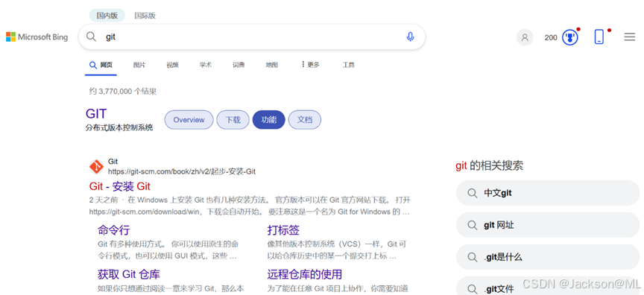This screenshot has height=295, width=644.
Task: Click magnifier icon next to .git是什么
Action: (x=473, y=257)
